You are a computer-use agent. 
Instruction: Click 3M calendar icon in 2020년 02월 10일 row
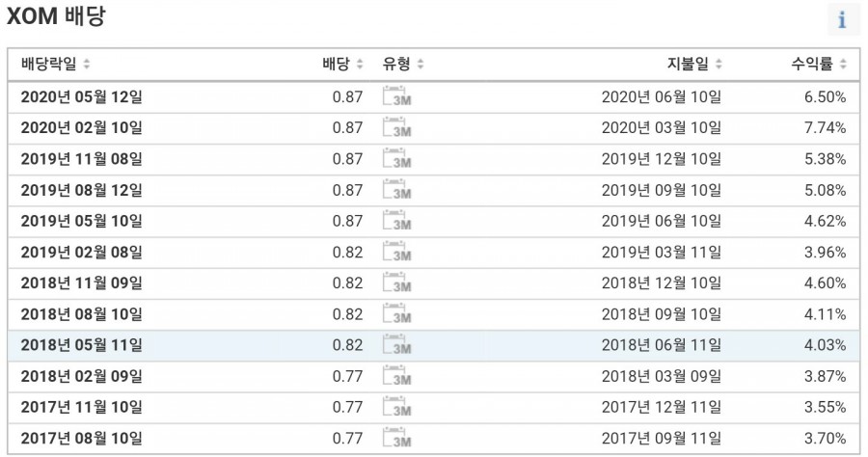pos(397,127)
